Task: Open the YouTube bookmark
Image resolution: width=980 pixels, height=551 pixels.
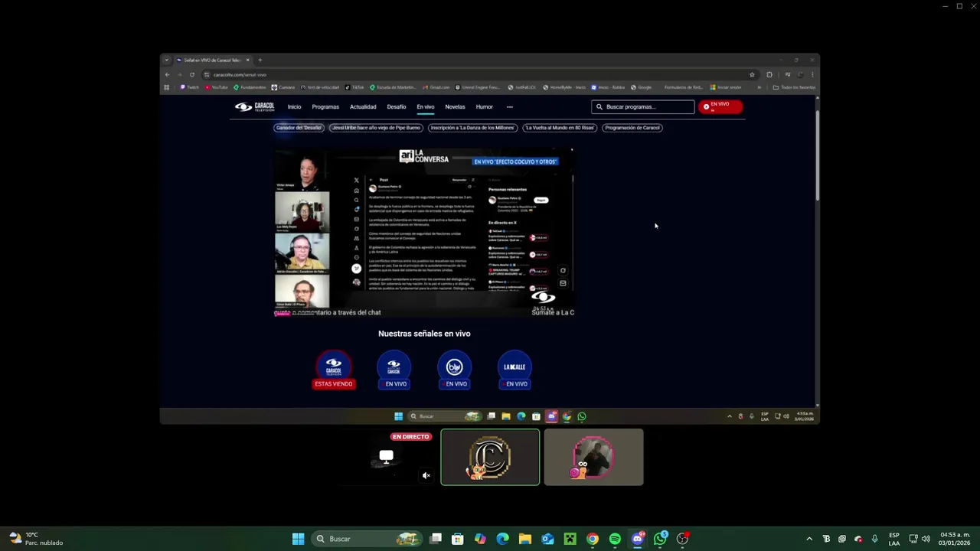Action: (216, 87)
